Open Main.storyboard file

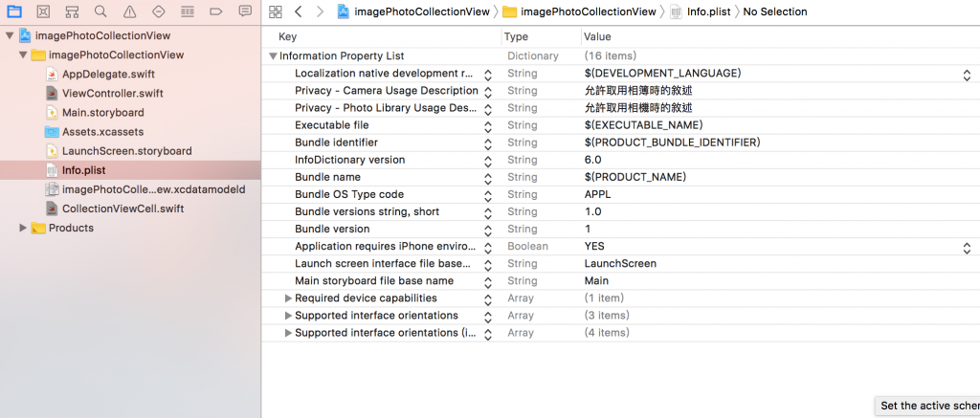click(x=102, y=112)
